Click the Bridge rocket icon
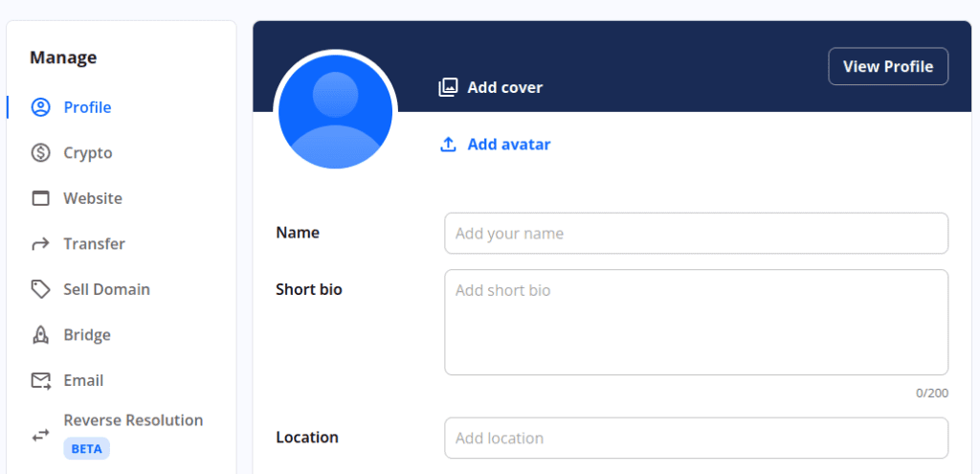The width and height of the screenshot is (980, 474). point(40,335)
